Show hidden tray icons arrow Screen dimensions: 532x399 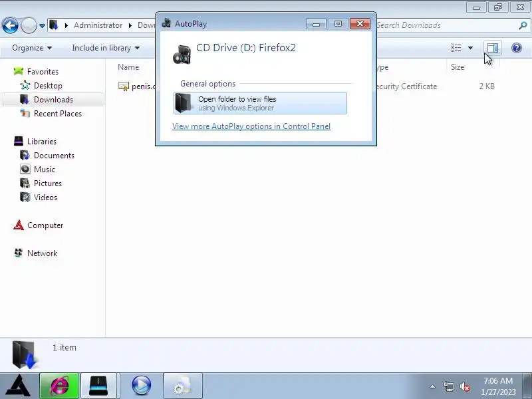[x=433, y=386]
